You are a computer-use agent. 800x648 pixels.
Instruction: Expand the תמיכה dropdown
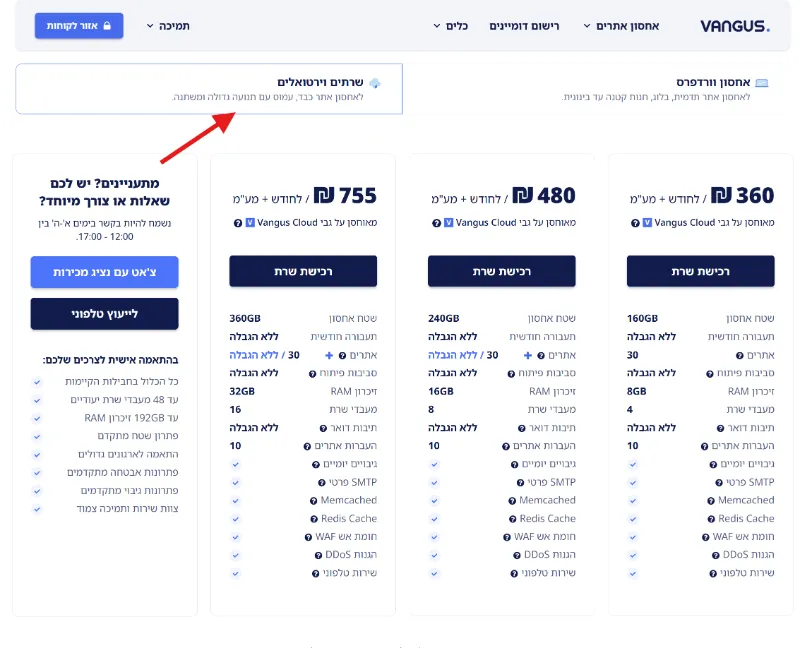click(168, 26)
